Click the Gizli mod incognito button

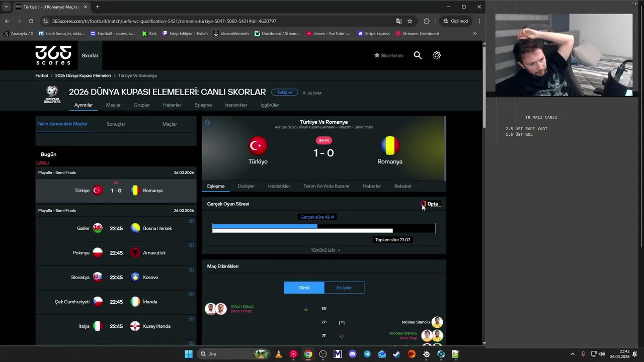pos(456,21)
